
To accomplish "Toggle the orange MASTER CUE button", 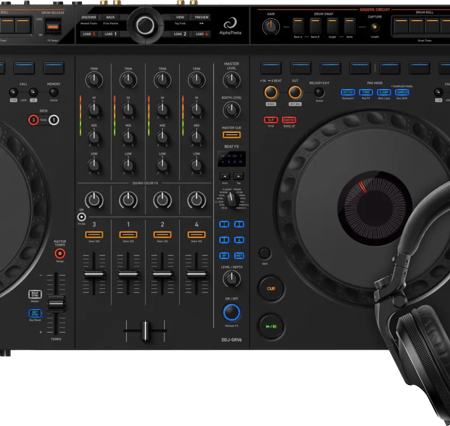I will [231, 135].
